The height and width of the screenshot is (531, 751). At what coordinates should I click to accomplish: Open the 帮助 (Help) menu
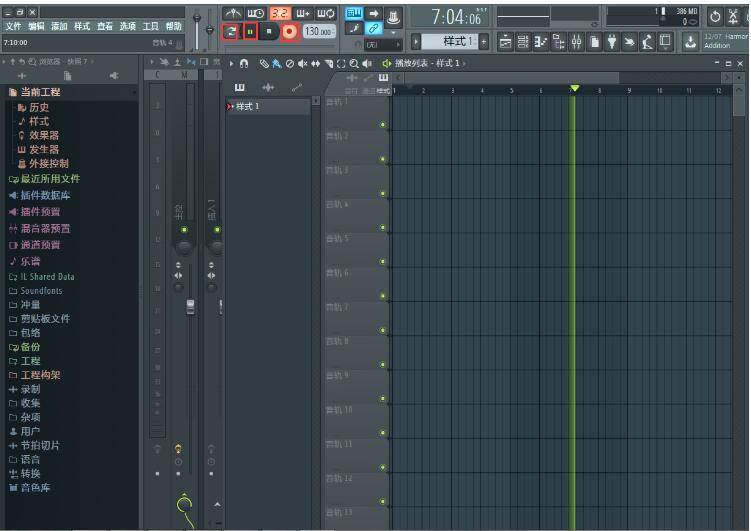tap(173, 26)
